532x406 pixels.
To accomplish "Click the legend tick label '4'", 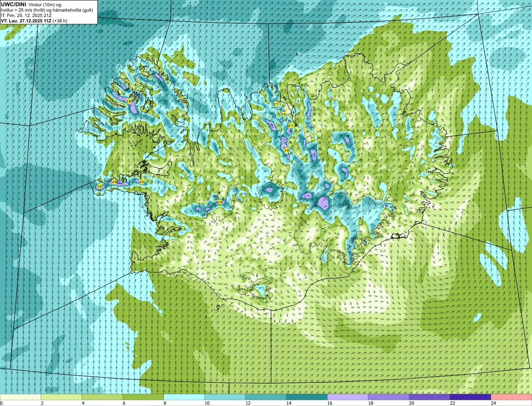I will (83, 403).
